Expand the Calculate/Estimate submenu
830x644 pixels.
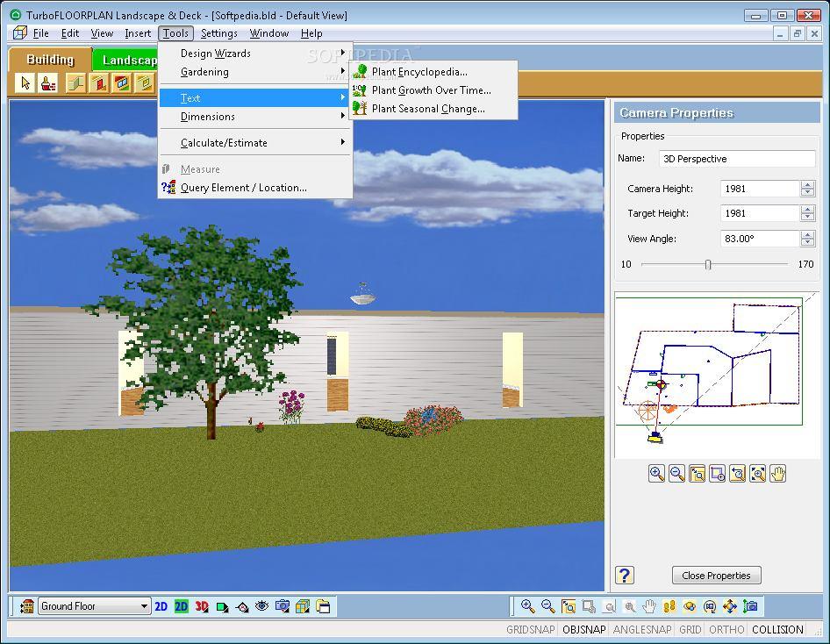coord(255,142)
